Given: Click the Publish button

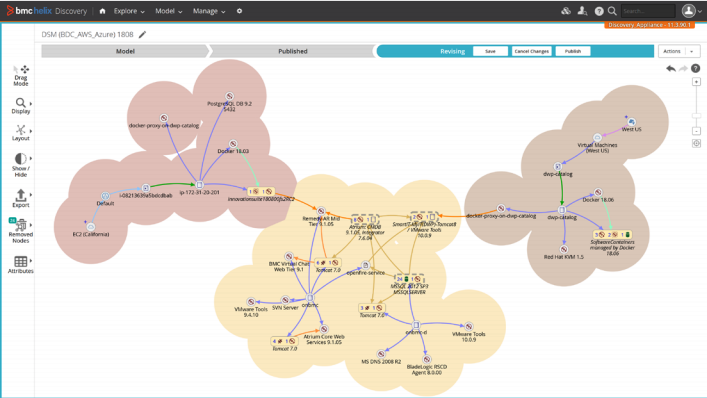Looking at the screenshot, I should 573,51.
